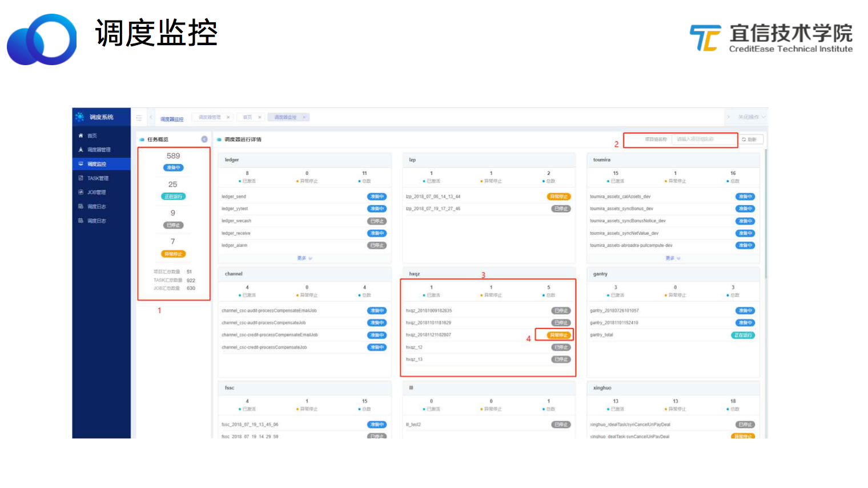Screen dimensions: 868x488
Task: Click the TASK管理 sidebar icon
Action: (81, 178)
